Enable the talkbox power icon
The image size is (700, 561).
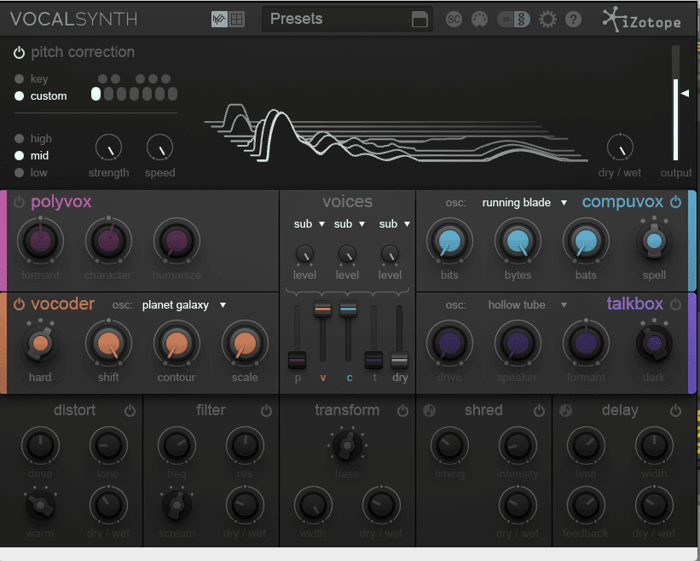click(675, 304)
